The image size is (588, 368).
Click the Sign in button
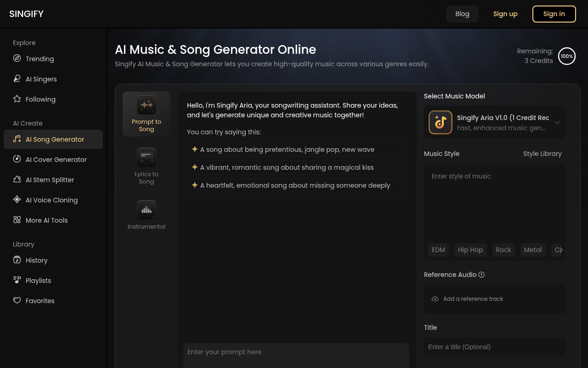pyautogui.click(x=554, y=14)
